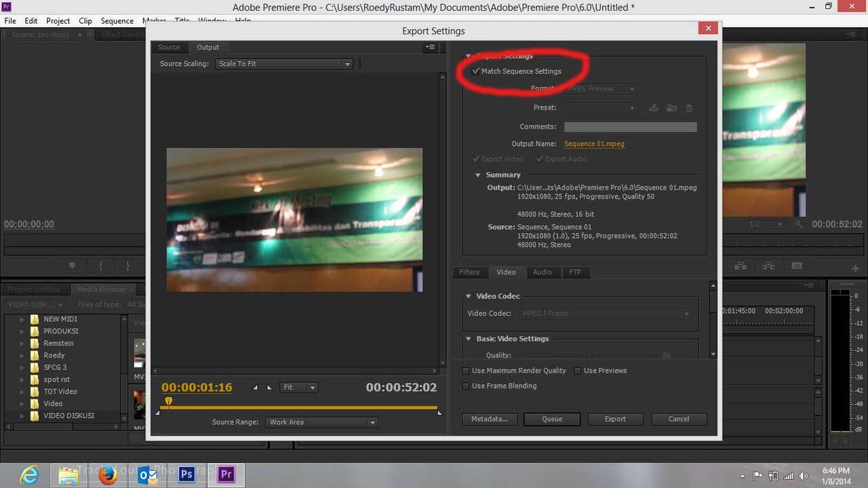Viewport: 868px width, 488px height.
Task: Click the Sequence 01.mpeg output name link
Action: 594,144
